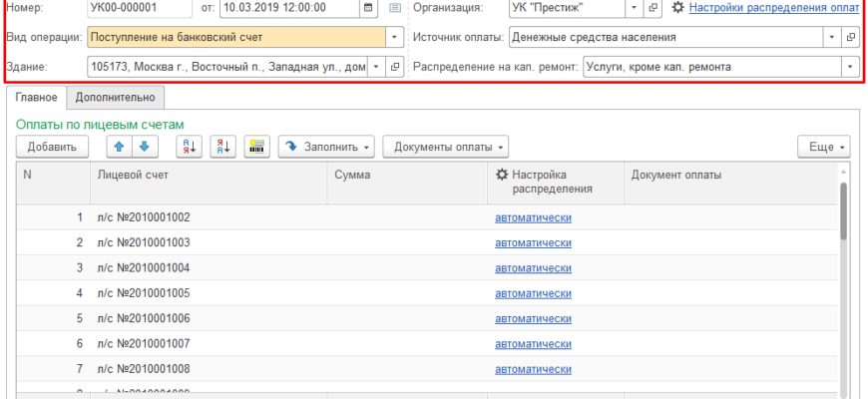Click Здание address field
The image size is (868, 399).
(x=227, y=67)
